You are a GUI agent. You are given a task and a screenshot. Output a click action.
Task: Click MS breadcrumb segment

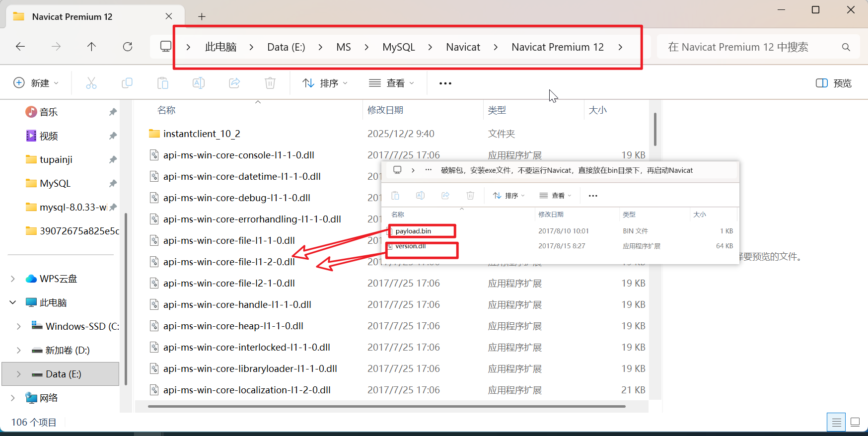[344, 47]
